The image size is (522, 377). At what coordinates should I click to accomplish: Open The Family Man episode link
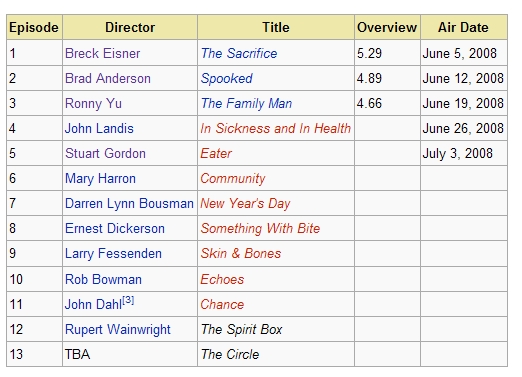click(x=246, y=104)
